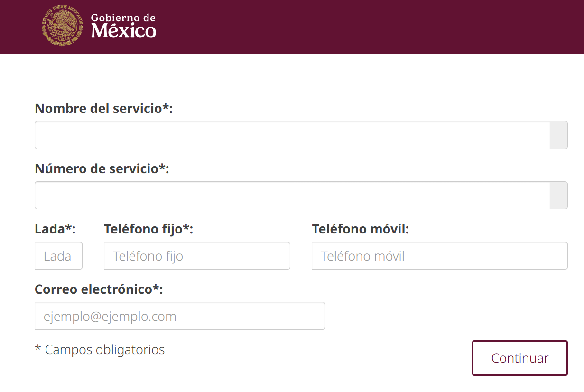Click the grey addon beside Número de servicio
Image resolution: width=584 pixels, height=392 pixels.
click(x=558, y=195)
